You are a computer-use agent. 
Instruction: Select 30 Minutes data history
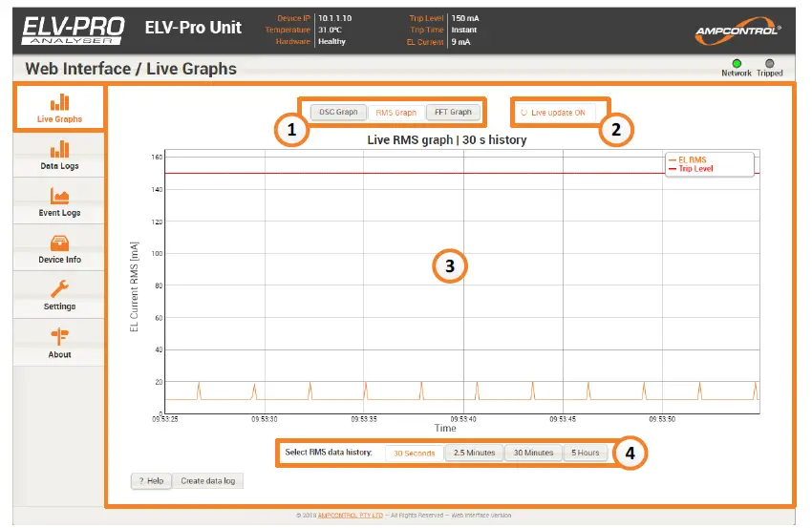tap(533, 453)
